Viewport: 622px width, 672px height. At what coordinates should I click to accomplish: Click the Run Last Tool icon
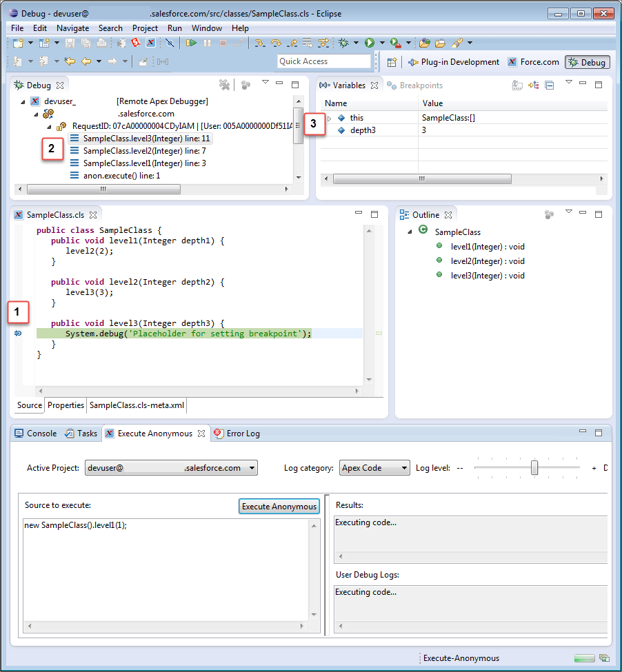coord(396,43)
